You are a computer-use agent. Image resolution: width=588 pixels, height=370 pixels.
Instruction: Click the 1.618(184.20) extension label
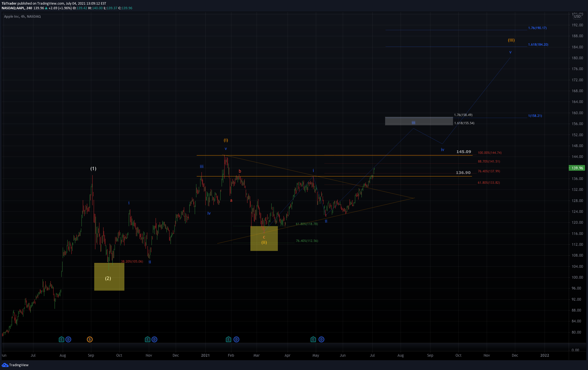click(538, 44)
